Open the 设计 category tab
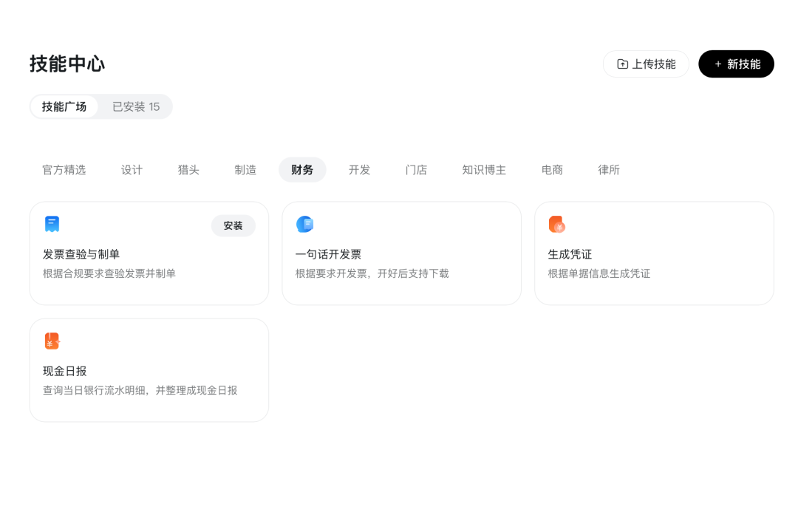The height and width of the screenshot is (532, 798). [132, 170]
